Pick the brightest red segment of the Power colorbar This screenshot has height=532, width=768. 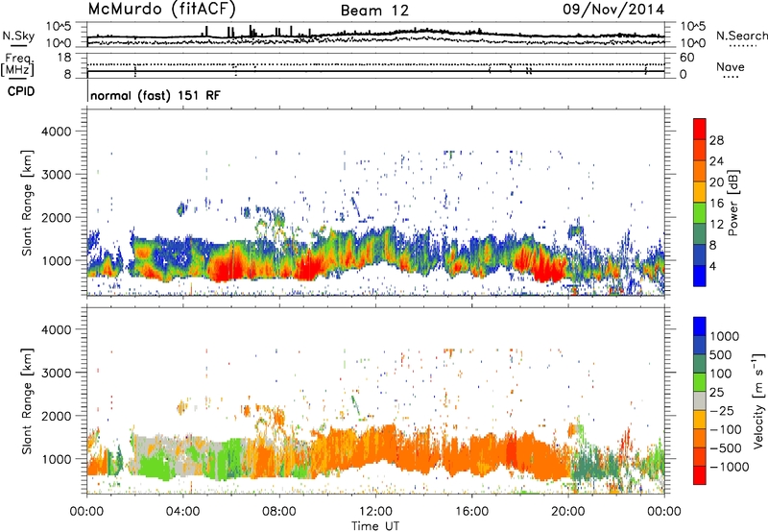coord(700,129)
